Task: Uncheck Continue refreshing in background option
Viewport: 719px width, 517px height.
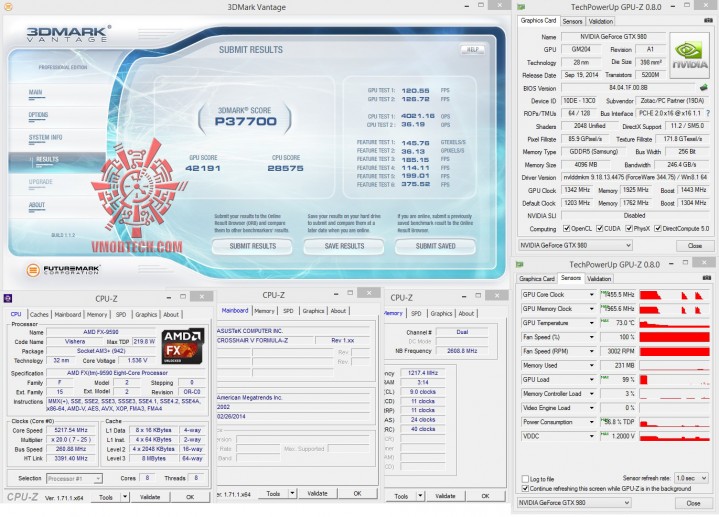Action: pyautogui.click(x=525, y=488)
